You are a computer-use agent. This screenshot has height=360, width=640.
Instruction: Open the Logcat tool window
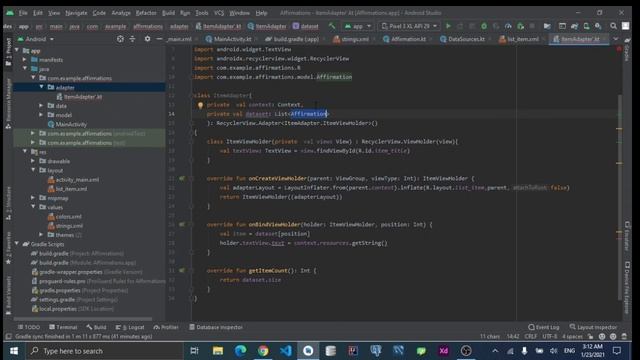click(130, 327)
